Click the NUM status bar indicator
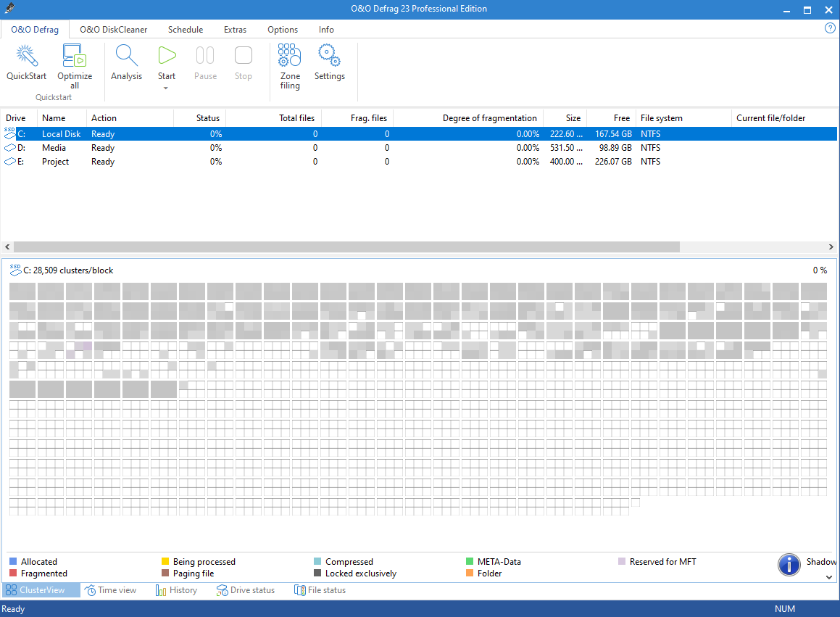Image resolution: width=840 pixels, height=617 pixels. pos(784,608)
